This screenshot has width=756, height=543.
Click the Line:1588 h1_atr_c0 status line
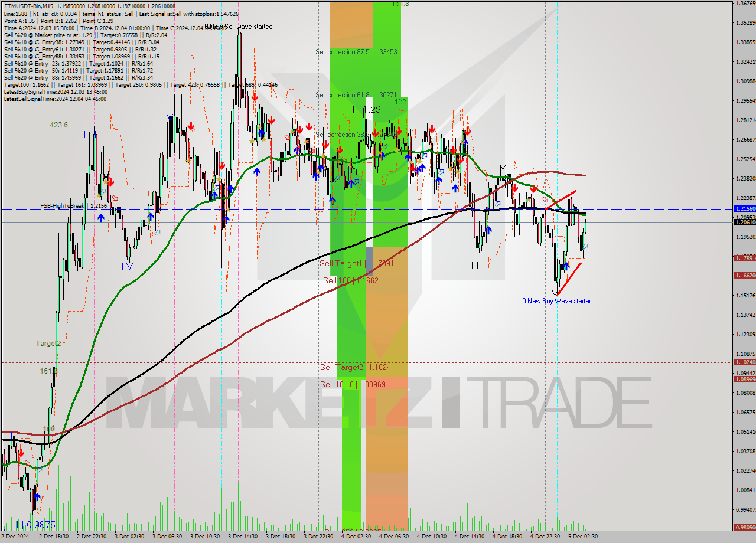pyautogui.click(x=121, y=14)
